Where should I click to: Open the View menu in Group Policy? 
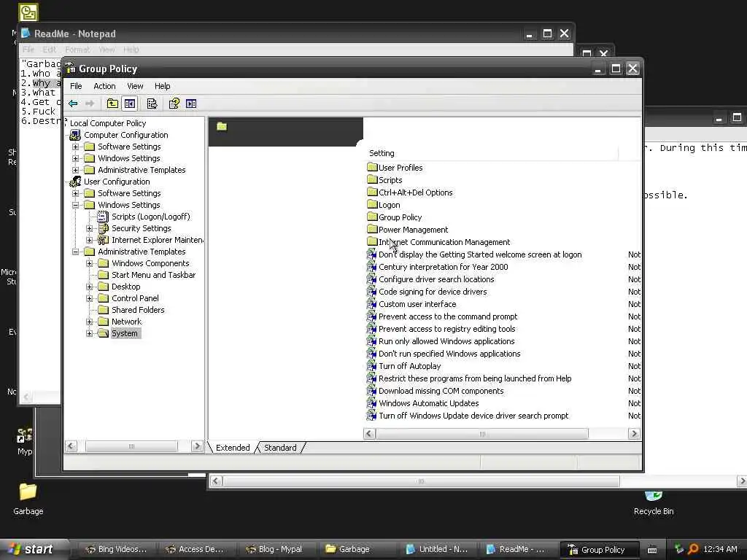coord(135,86)
